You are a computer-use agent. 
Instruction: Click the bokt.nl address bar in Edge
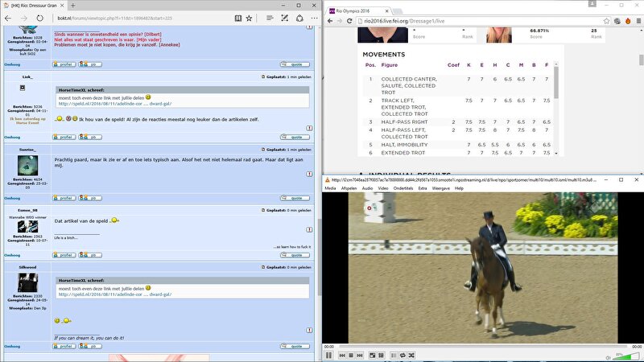click(x=142, y=18)
